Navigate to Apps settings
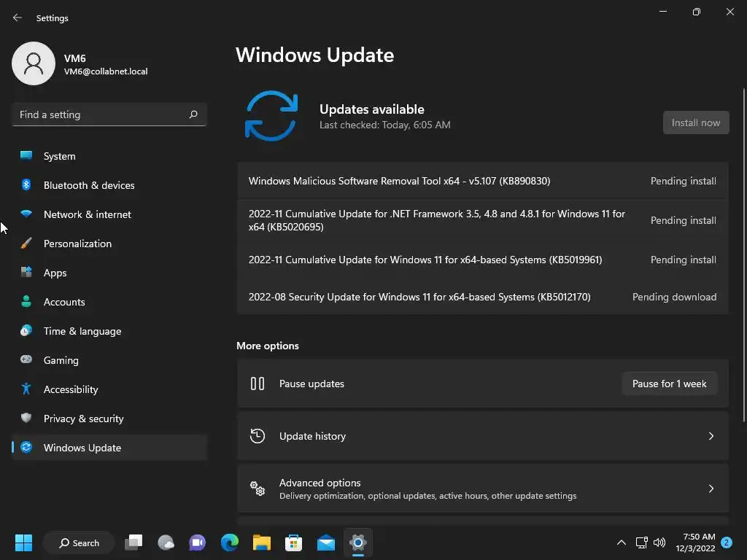This screenshot has height=560, width=747. click(109, 273)
